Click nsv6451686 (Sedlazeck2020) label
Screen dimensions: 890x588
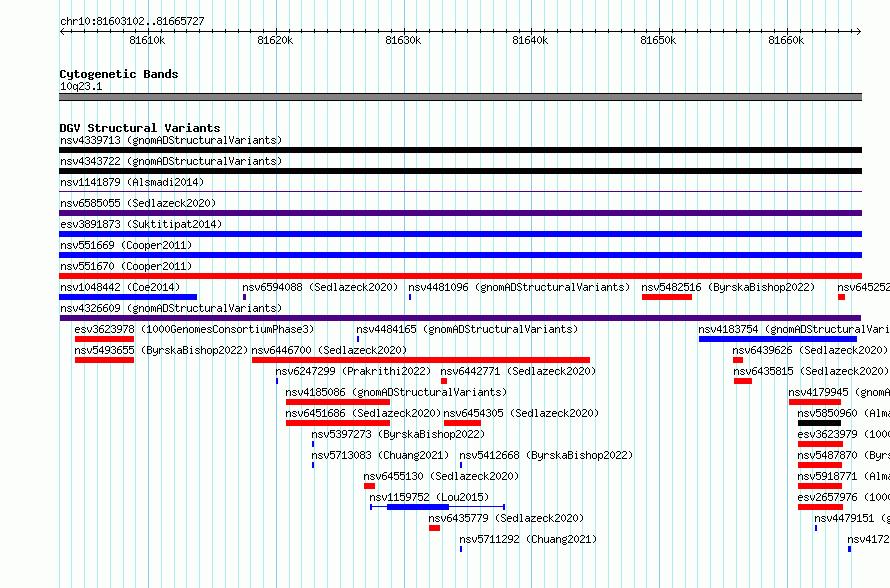tap(363, 413)
